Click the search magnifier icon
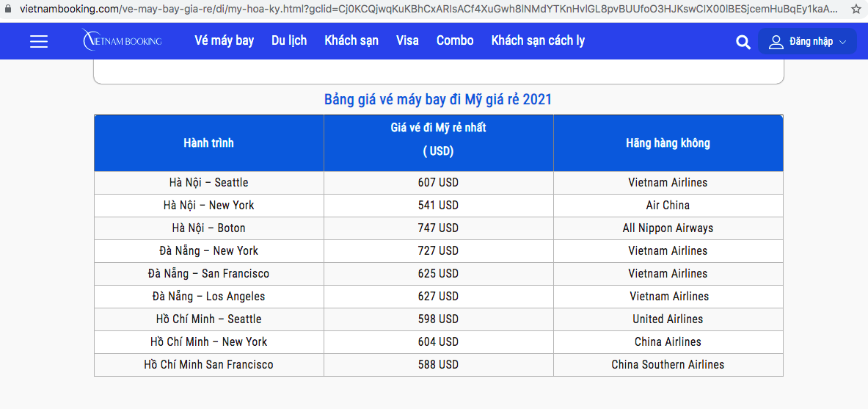The height and width of the screenshot is (409, 868). point(743,43)
